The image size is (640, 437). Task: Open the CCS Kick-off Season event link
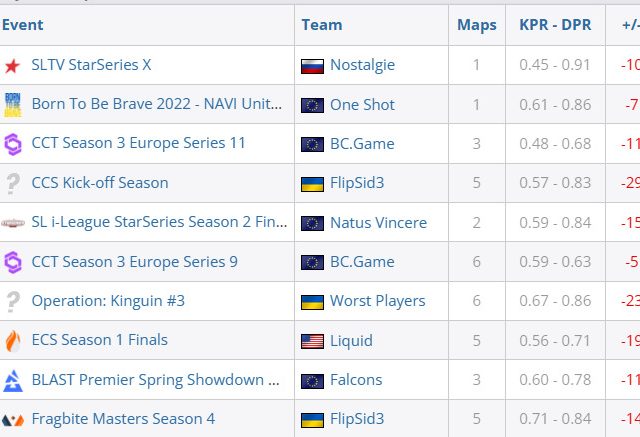(x=100, y=183)
